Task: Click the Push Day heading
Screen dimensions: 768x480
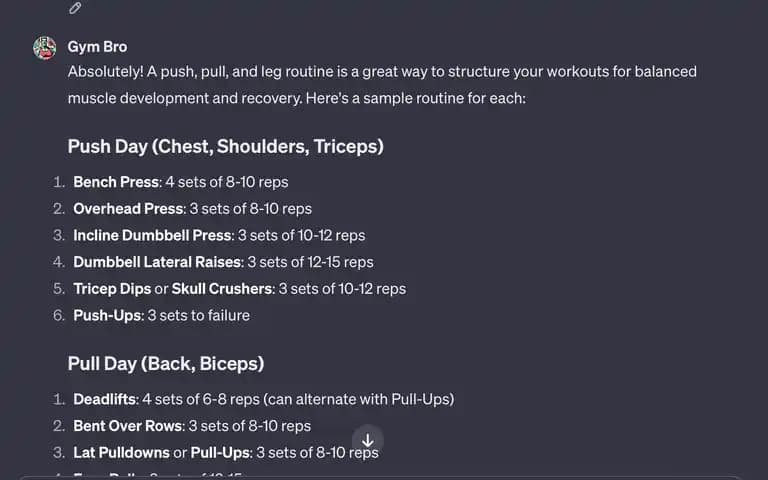Action: (225, 146)
